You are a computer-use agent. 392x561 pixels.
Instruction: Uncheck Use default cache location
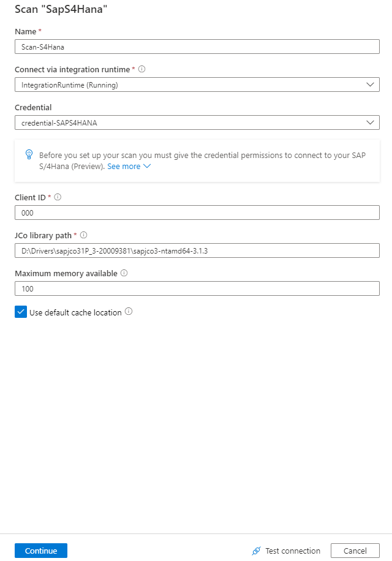pyautogui.click(x=20, y=312)
